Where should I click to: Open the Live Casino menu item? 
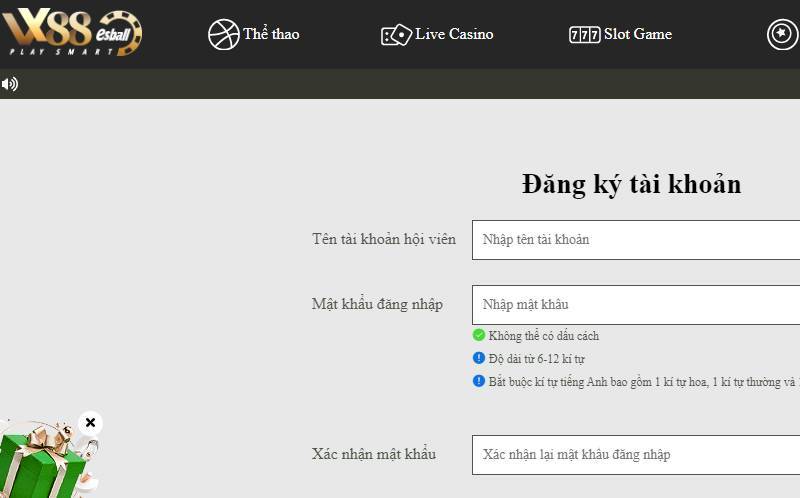click(x=454, y=34)
